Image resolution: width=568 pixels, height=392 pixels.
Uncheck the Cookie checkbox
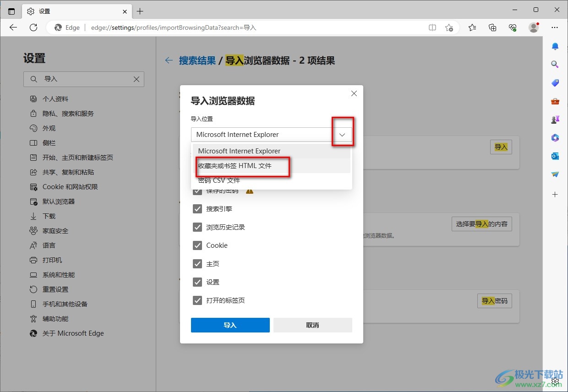pyautogui.click(x=197, y=245)
